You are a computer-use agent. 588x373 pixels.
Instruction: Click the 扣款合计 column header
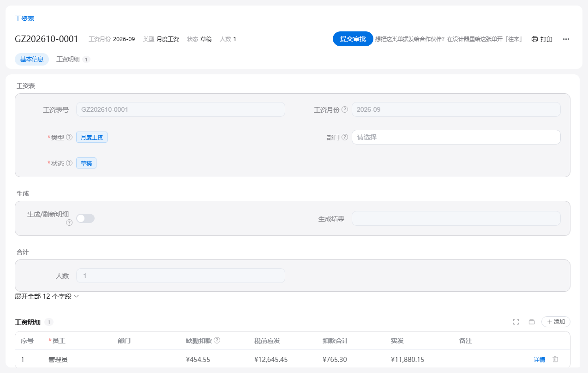click(x=336, y=341)
